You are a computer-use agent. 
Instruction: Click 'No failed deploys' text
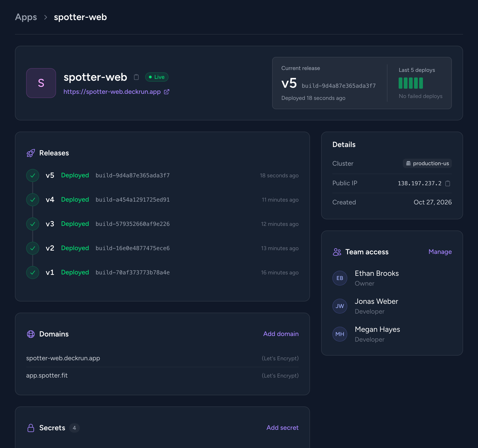421,96
